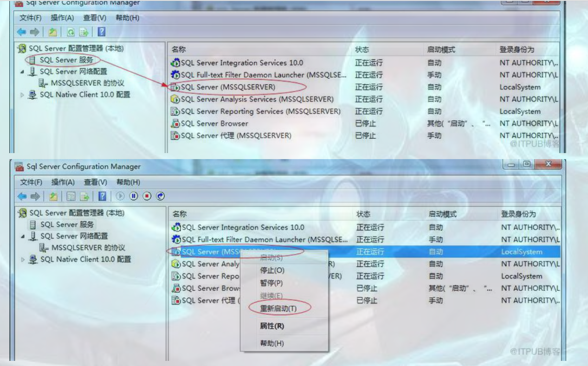Sort by 登录身份为 column header in lower list
This screenshot has height=366, width=588.
pos(518,214)
